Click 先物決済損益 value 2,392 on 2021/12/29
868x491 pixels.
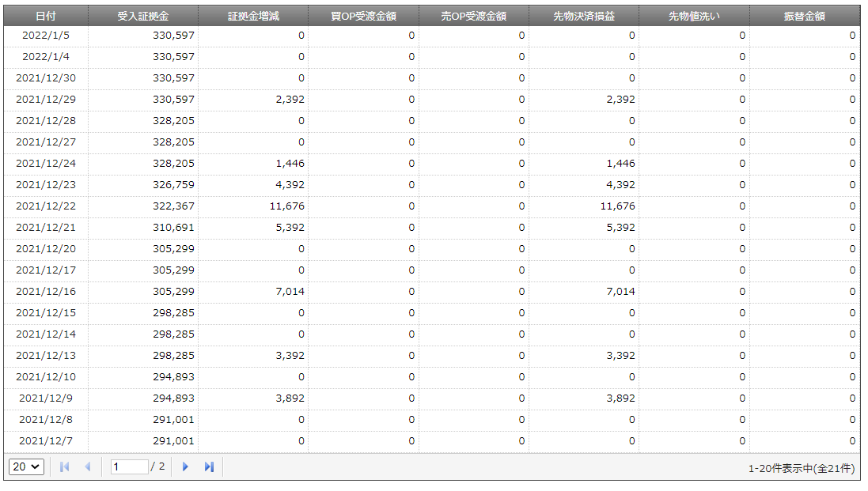coord(620,100)
